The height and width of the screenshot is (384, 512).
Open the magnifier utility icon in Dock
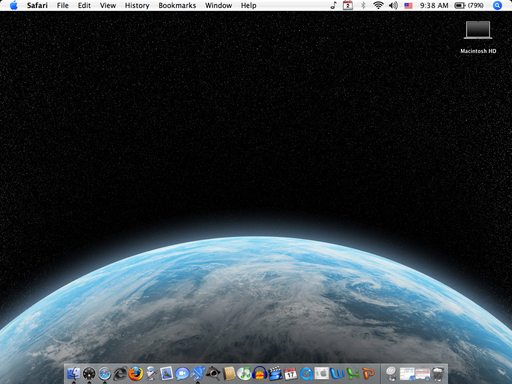click(x=213, y=373)
